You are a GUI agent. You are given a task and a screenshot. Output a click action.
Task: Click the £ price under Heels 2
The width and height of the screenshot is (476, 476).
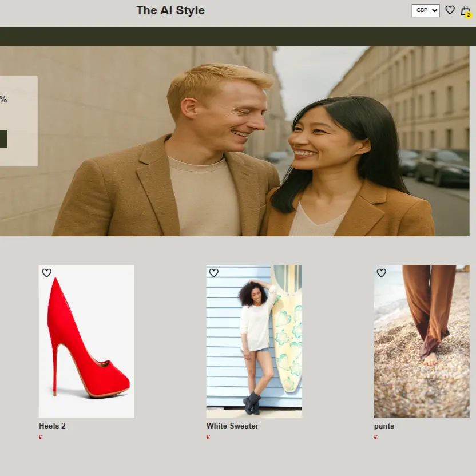coord(41,437)
